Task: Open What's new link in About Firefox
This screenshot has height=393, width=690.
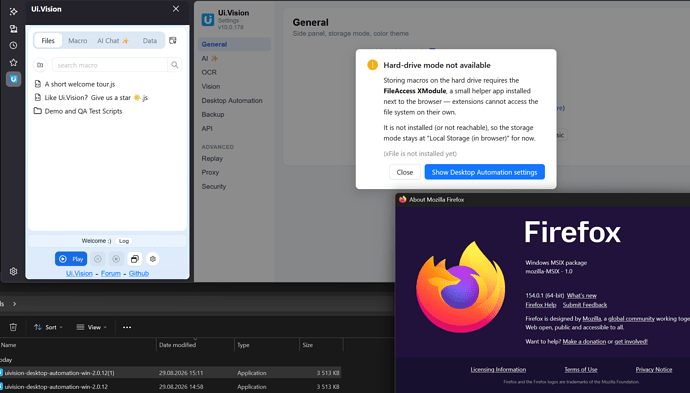Action: [x=582, y=295]
